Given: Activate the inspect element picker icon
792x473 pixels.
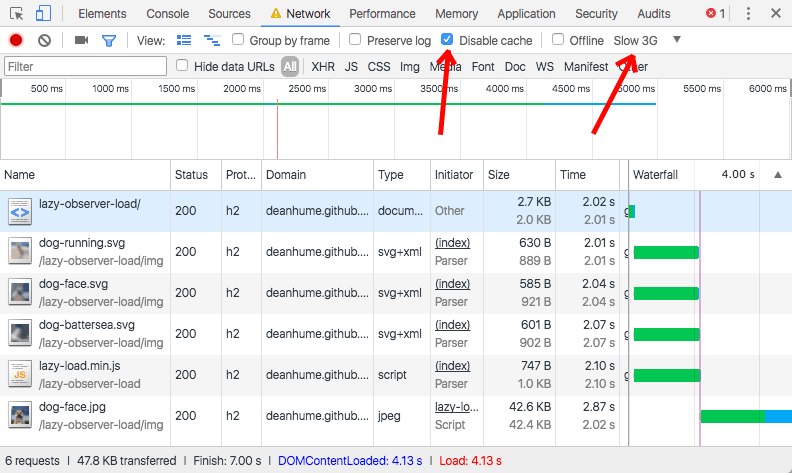Looking at the screenshot, I should point(17,14).
